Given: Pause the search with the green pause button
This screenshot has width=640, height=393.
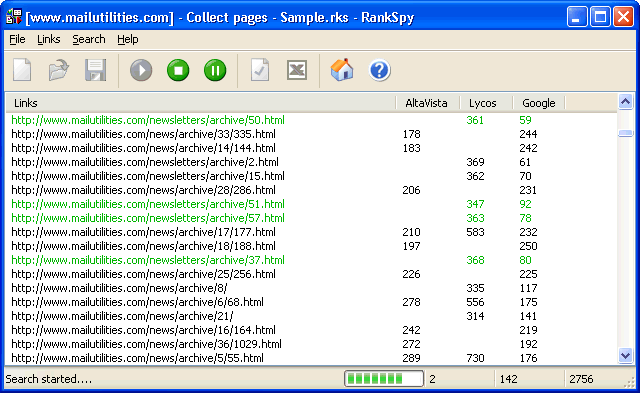Looking at the screenshot, I should point(215,70).
